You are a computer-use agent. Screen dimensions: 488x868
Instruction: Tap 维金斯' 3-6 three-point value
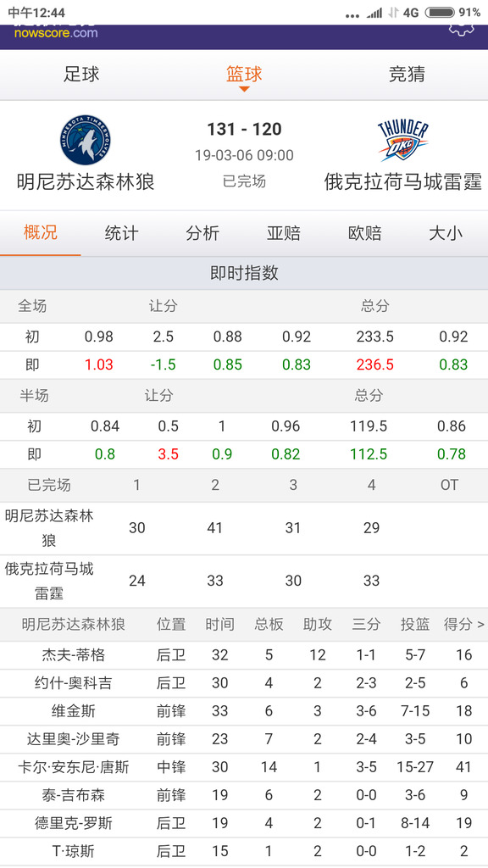coord(366,711)
